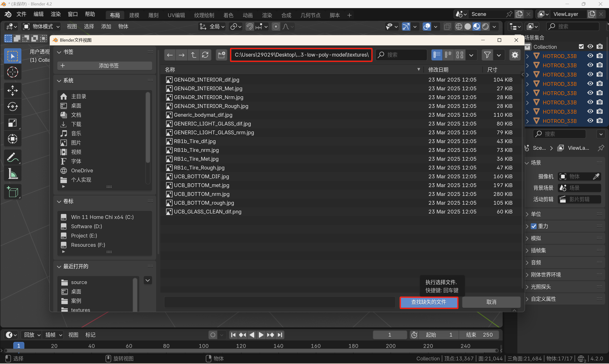Open the UV编辑 workspace tab
The image size is (609, 364).
click(x=176, y=15)
